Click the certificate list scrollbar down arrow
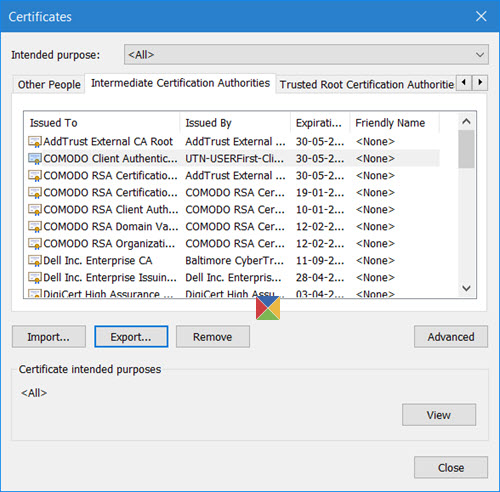This screenshot has height=492, width=500. [x=466, y=288]
